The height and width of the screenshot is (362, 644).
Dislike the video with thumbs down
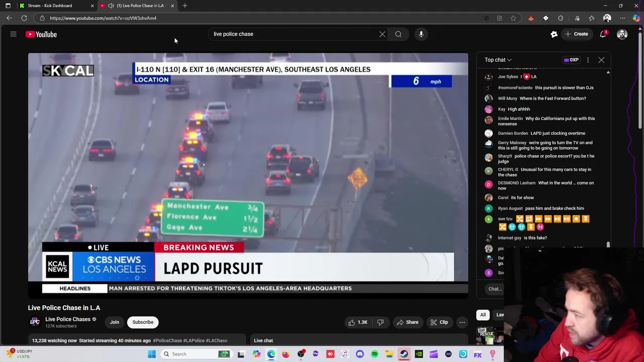[380, 322]
